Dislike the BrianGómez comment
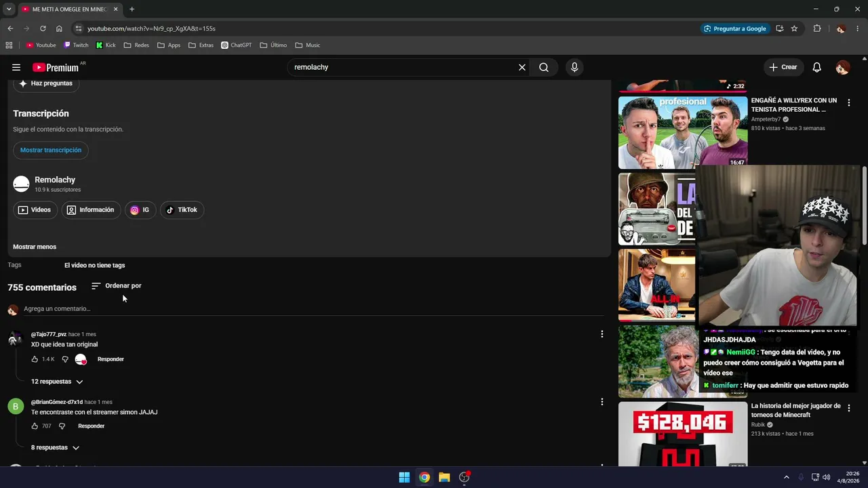The height and width of the screenshot is (488, 868). coord(62,426)
